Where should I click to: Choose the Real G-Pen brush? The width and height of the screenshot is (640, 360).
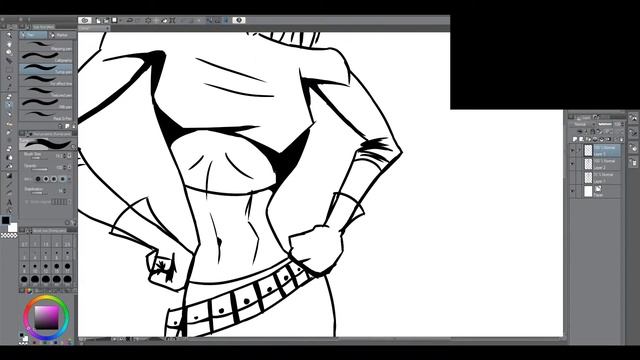coord(47,115)
